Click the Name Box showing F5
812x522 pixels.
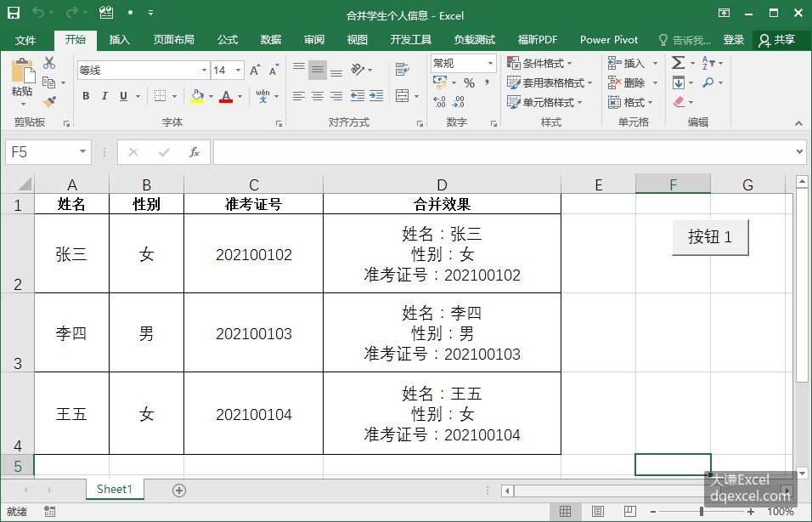[48, 152]
